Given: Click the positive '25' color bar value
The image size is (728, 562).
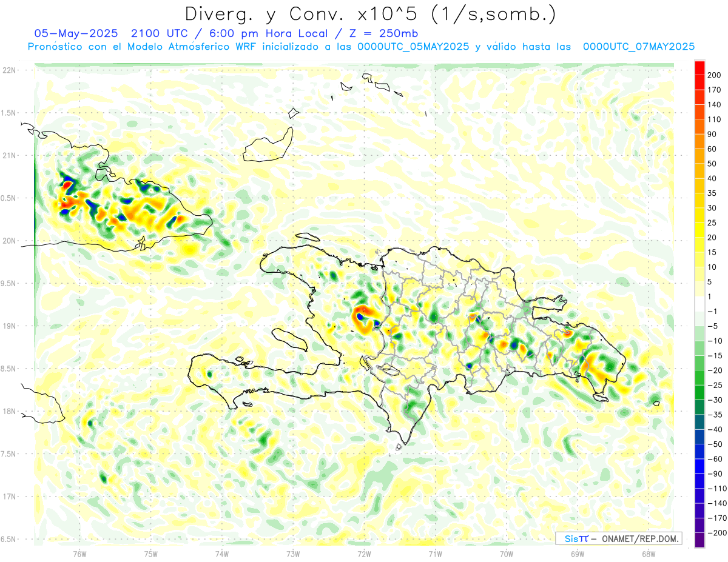Looking at the screenshot, I should tap(712, 223).
